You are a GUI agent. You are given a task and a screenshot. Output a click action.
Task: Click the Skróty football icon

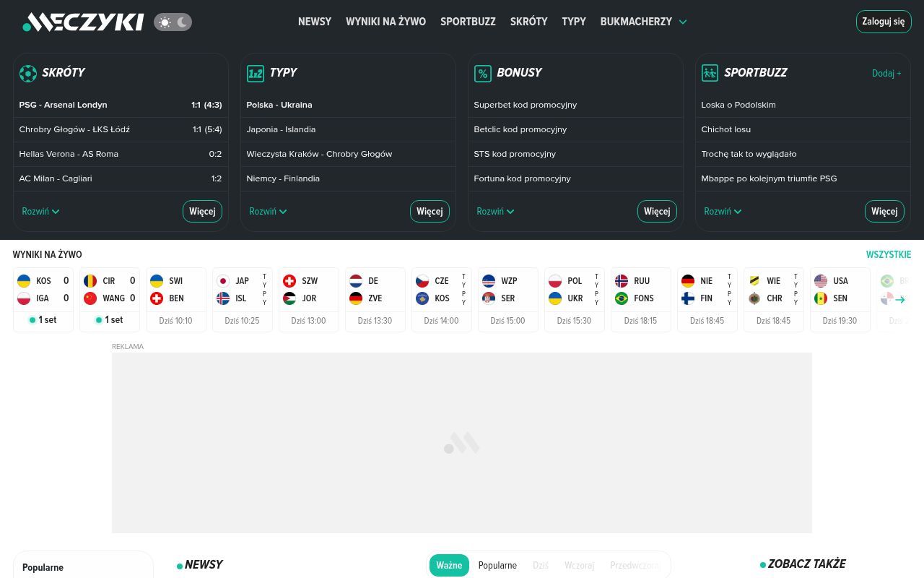tap(27, 73)
